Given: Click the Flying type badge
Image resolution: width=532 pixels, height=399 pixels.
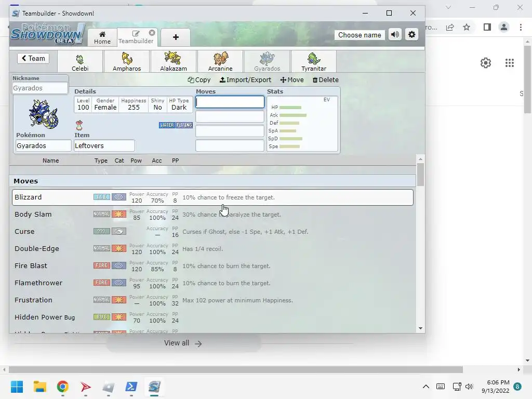Looking at the screenshot, I should (184, 125).
